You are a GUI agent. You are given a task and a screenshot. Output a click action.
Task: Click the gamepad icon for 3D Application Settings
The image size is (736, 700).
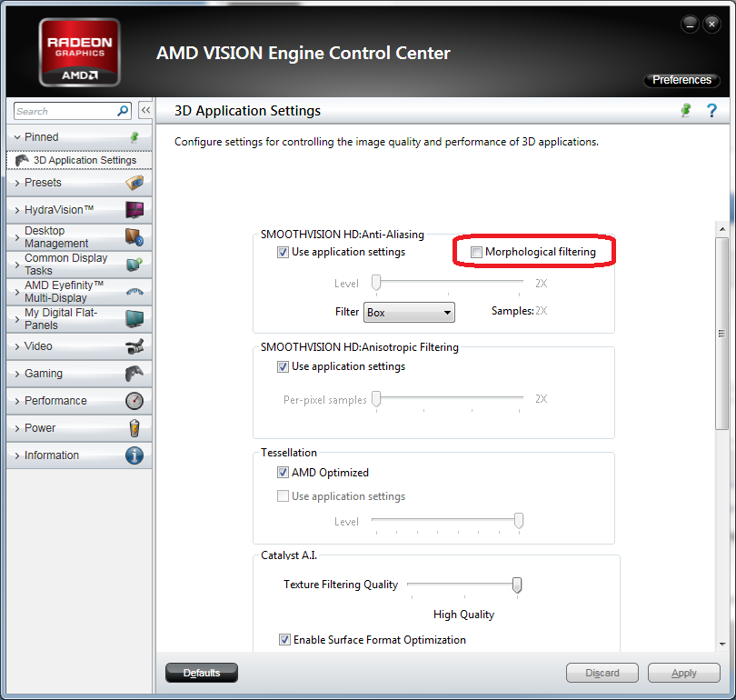click(x=22, y=160)
